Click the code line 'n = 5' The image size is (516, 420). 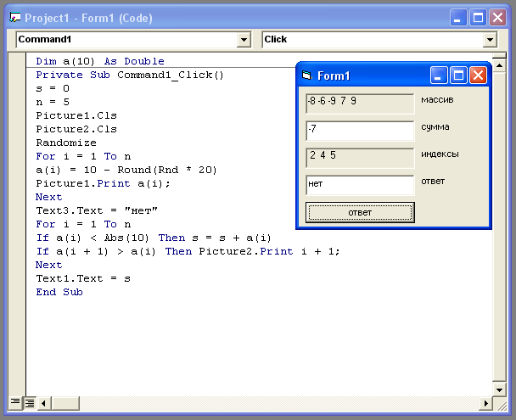click(x=53, y=102)
